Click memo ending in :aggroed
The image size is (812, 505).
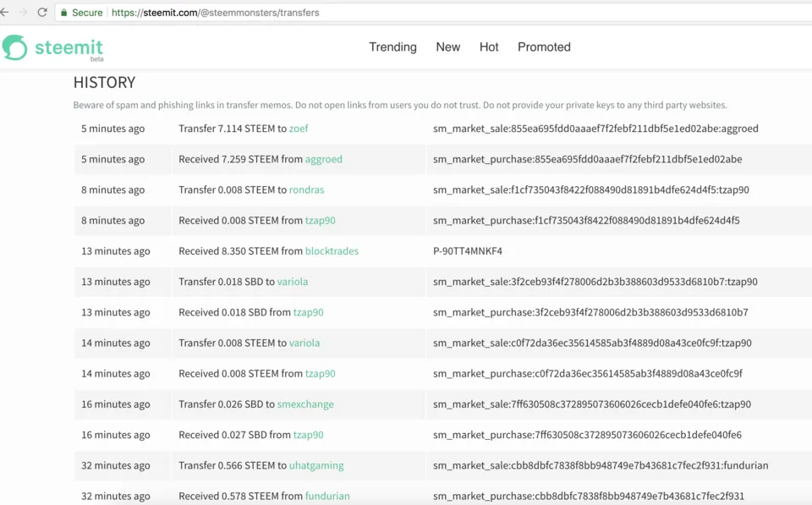pyautogui.click(x=595, y=129)
